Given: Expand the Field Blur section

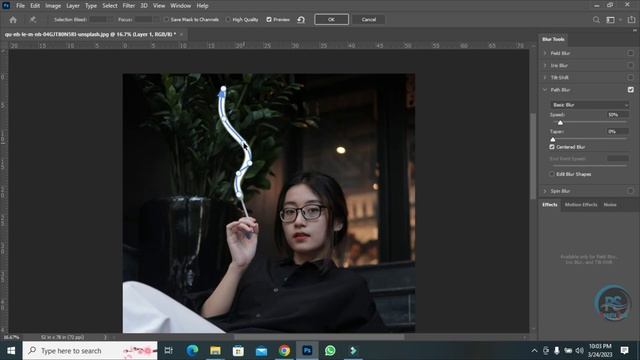Looking at the screenshot, I should point(545,53).
